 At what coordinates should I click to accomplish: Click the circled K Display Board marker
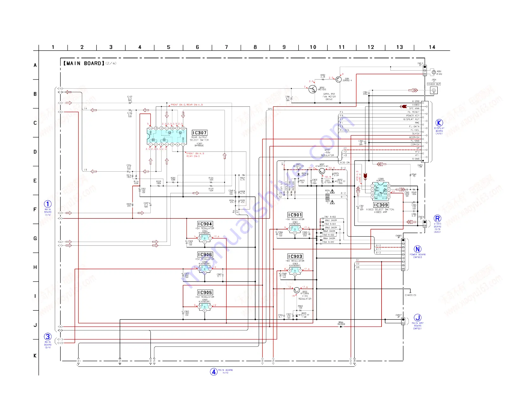439,123
